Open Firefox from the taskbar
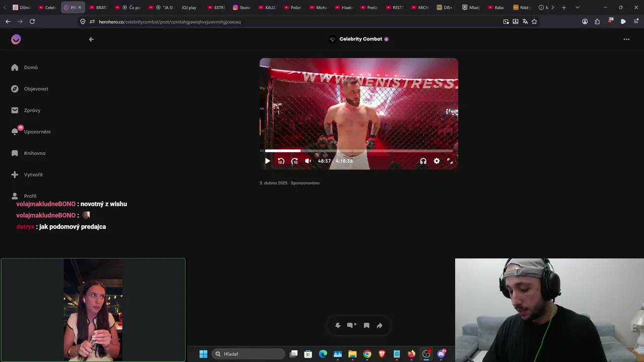 coord(412,354)
